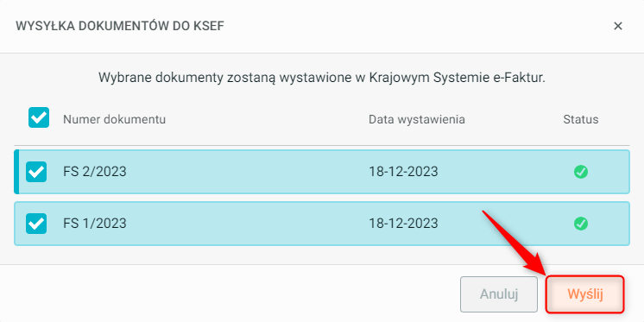Send documents with the Wyślij button

[x=584, y=294]
